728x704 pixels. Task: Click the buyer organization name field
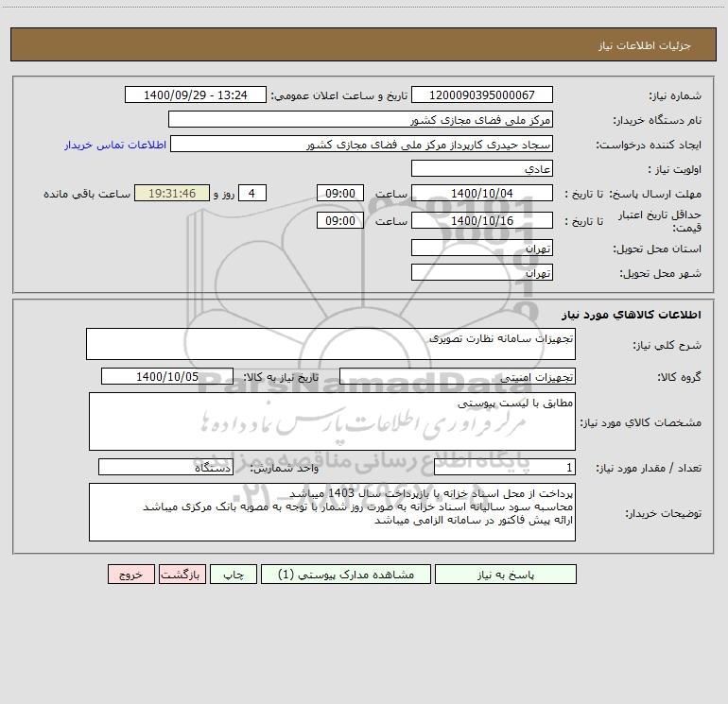click(360, 119)
